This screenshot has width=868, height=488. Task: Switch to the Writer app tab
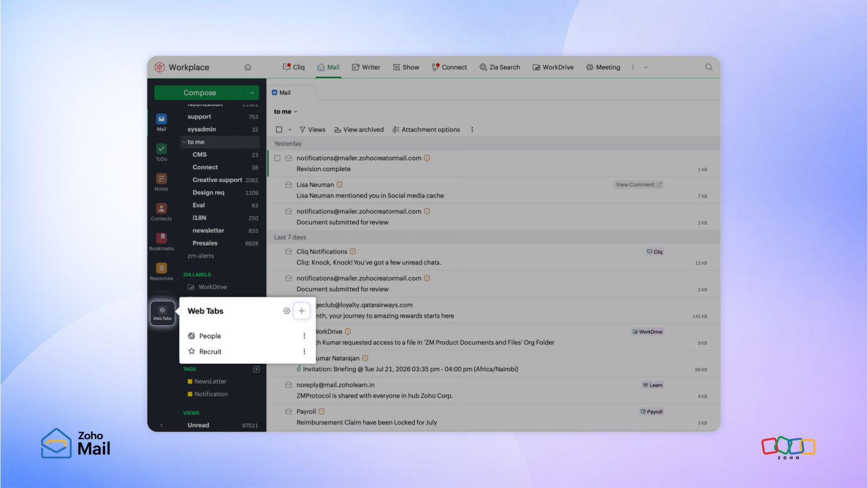(366, 67)
